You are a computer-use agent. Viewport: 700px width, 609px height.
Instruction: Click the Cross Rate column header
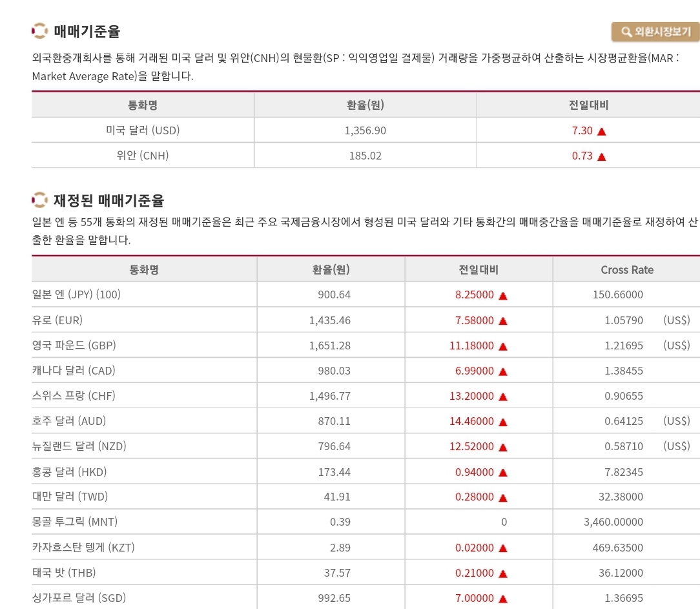[627, 270]
